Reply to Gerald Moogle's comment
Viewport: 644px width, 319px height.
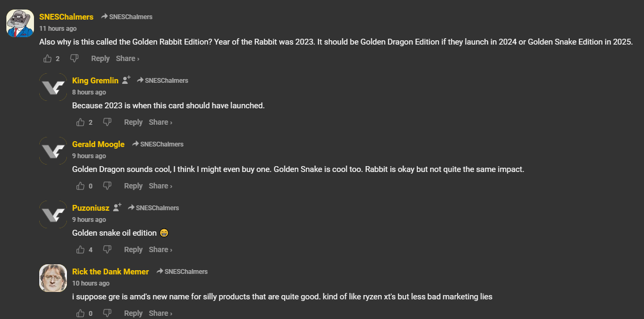tap(133, 186)
